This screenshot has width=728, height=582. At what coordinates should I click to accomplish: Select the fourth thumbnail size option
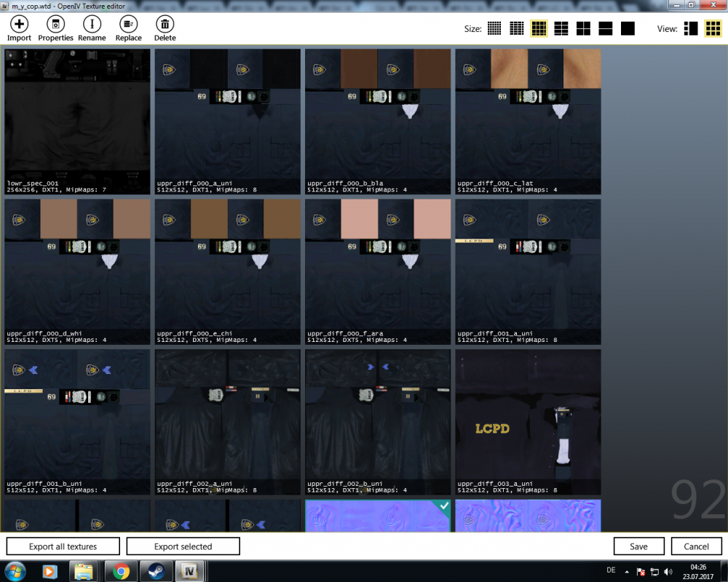point(561,28)
